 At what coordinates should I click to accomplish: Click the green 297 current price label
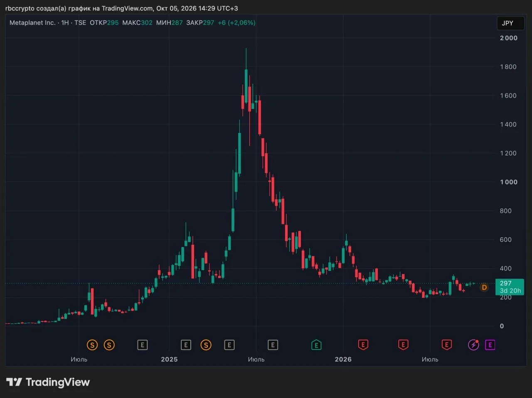506,283
